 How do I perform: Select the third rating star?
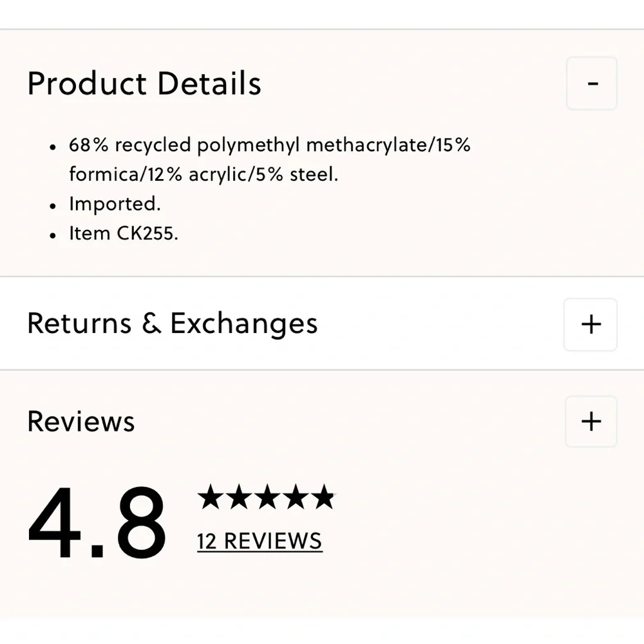coord(267,497)
